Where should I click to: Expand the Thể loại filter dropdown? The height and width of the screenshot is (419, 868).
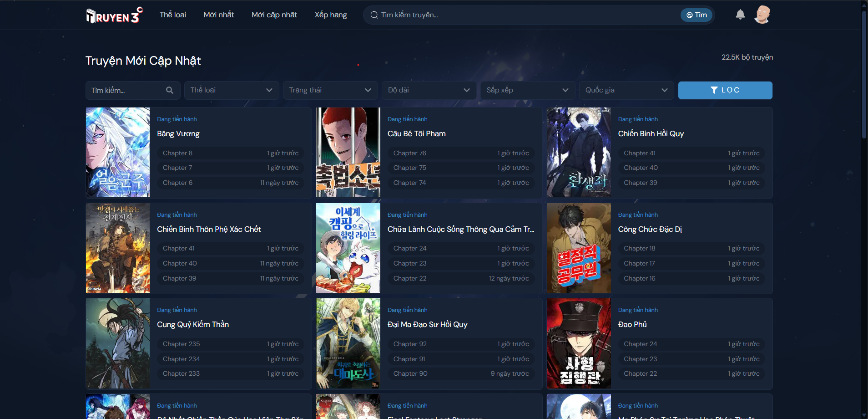(231, 90)
